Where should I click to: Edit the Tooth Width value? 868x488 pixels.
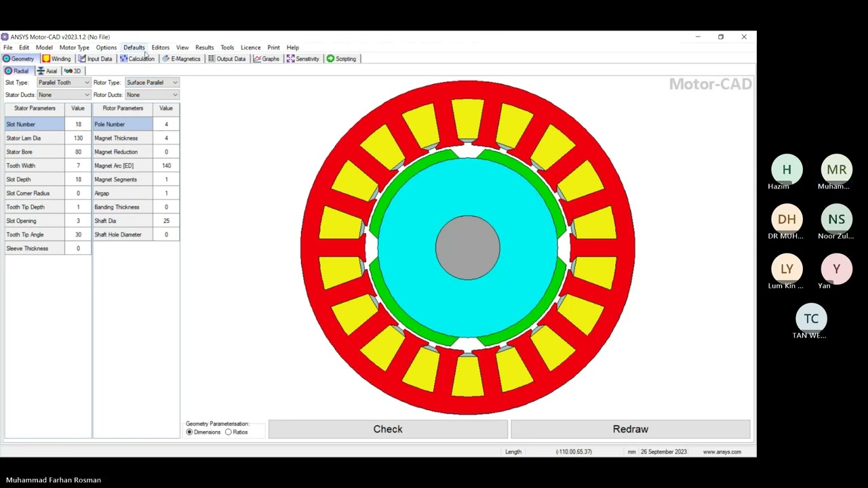click(x=78, y=166)
